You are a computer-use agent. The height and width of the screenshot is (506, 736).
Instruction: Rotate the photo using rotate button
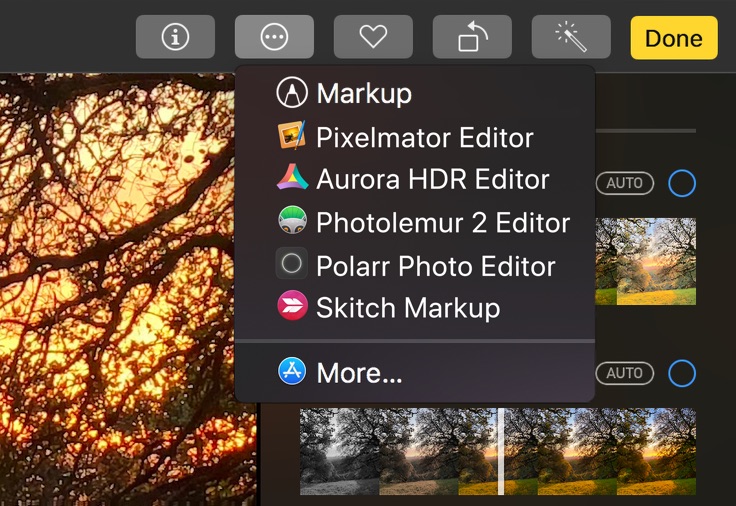[472, 37]
